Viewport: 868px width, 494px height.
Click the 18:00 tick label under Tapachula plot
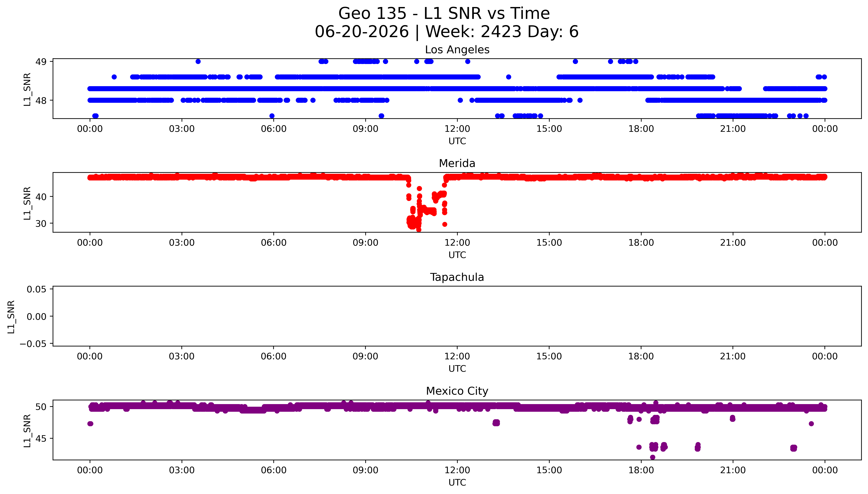(x=641, y=357)
